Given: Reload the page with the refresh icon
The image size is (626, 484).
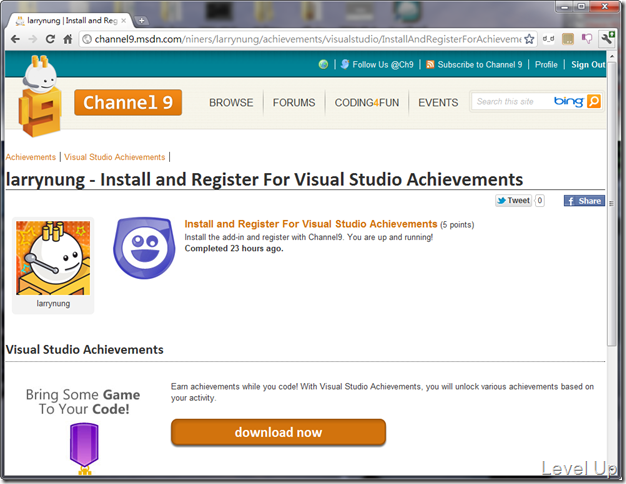Looking at the screenshot, I should pos(50,39).
